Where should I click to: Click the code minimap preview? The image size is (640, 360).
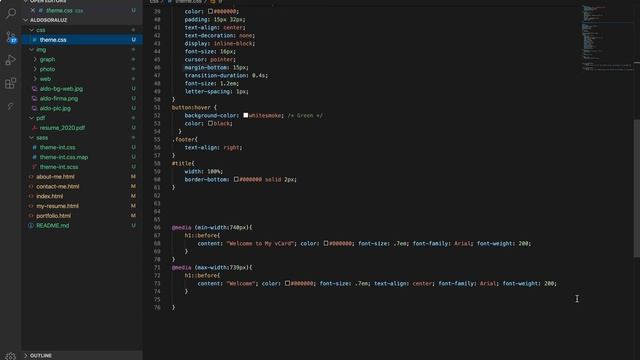607,39
